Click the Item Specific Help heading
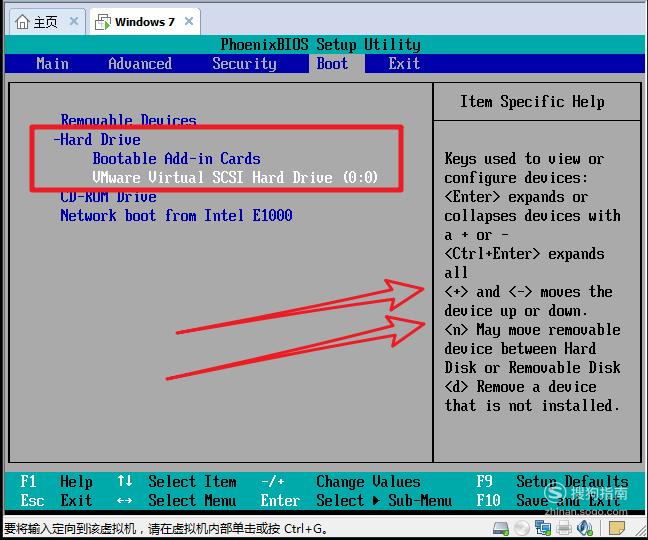The width and height of the screenshot is (648, 540). pos(532,102)
